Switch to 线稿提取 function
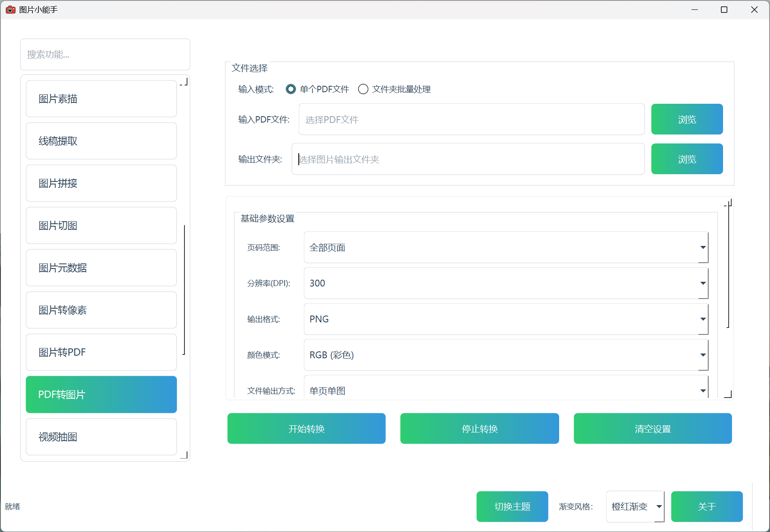This screenshot has width=770, height=532. 101,141
